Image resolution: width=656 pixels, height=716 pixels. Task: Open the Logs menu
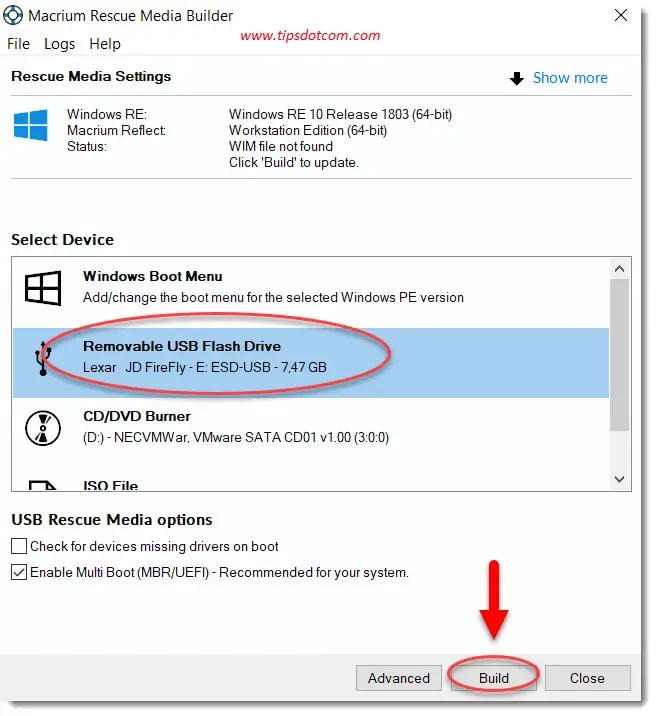59,44
